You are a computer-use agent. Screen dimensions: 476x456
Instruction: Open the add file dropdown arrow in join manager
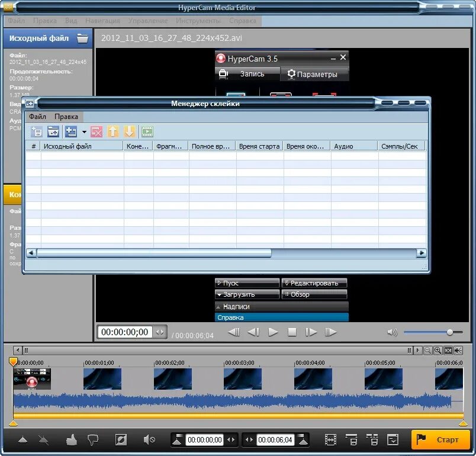coord(84,132)
